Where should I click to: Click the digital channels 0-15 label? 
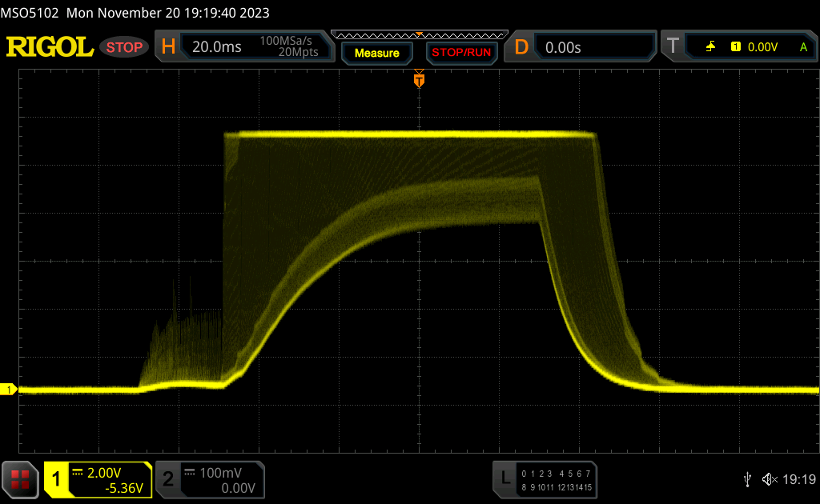(x=557, y=481)
